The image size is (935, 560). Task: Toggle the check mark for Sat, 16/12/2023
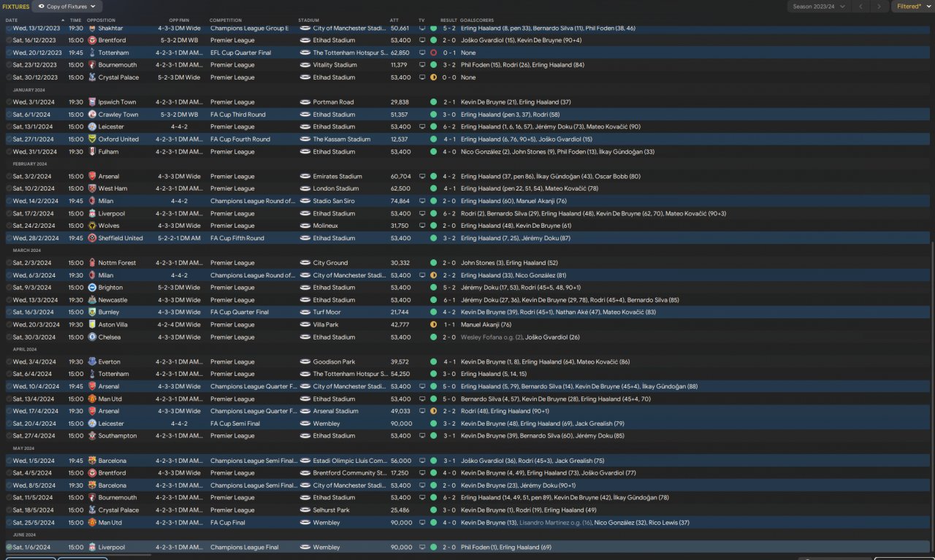coord(9,41)
